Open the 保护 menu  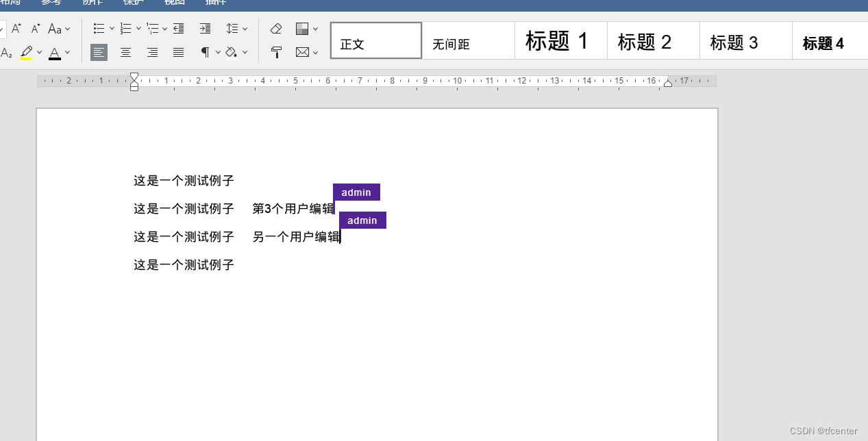pos(133,3)
